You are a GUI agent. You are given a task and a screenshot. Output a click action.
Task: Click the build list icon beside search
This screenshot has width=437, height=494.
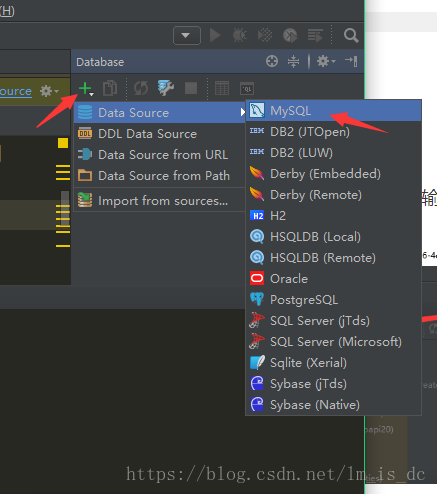(315, 35)
